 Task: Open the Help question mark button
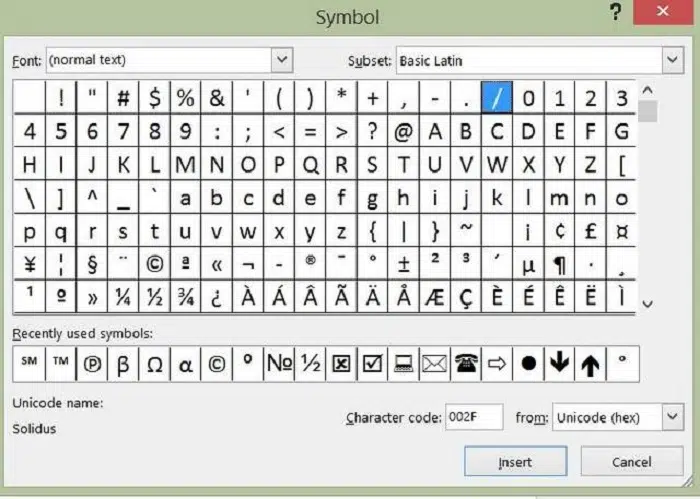coord(616,11)
